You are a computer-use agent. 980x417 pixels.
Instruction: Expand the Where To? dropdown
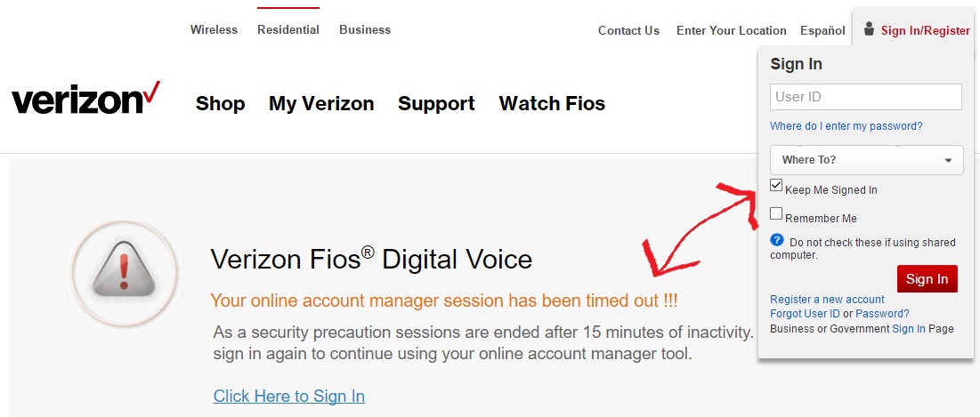(866, 160)
